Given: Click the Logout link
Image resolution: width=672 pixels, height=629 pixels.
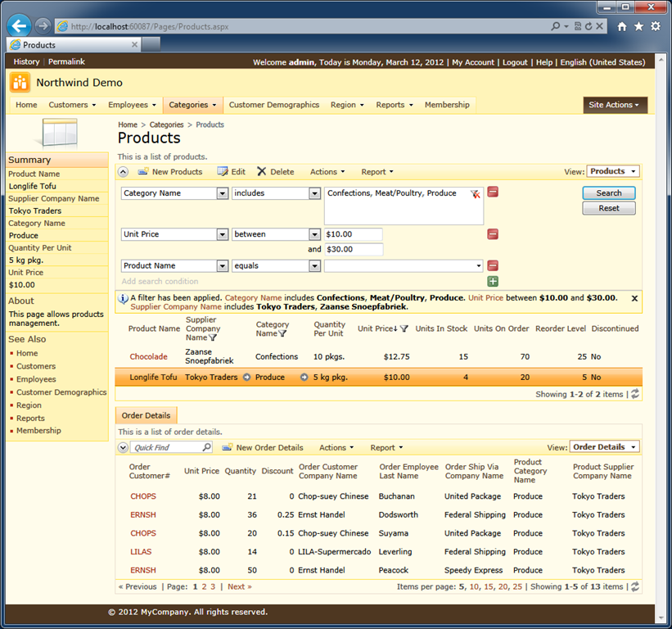Looking at the screenshot, I should click(x=515, y=62).
